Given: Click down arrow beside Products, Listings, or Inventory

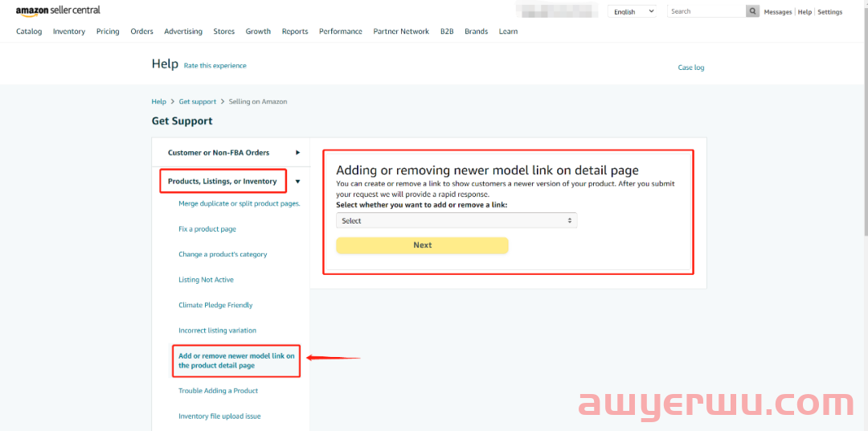Looking at the screenshot, I should pyautogui.click(x=298, y=181).
